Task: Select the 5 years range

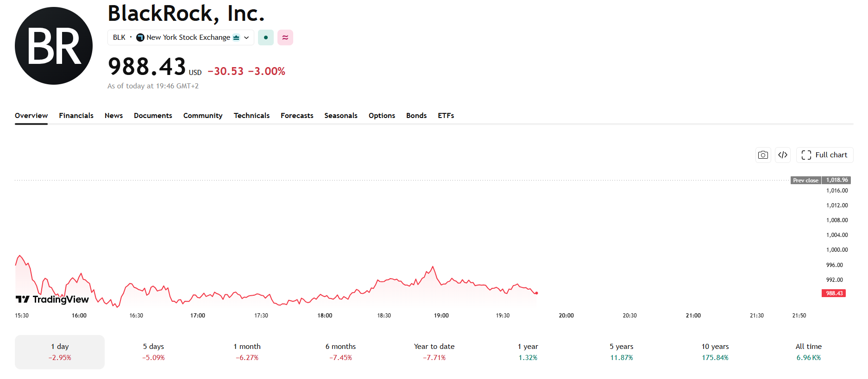Action: pyautogui.click(x=621, y=352)
